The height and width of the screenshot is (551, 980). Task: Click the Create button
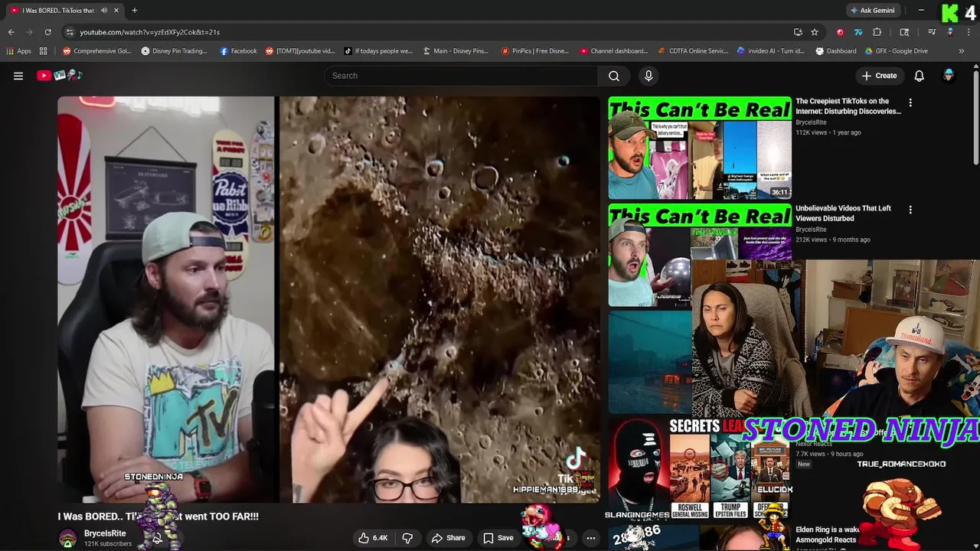879,76
